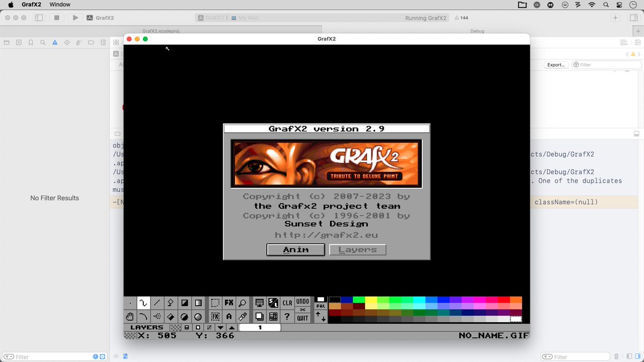This screenshot has width=644, height=362.
Task: Select the Text 'A' tool
Action: [229, 316]
